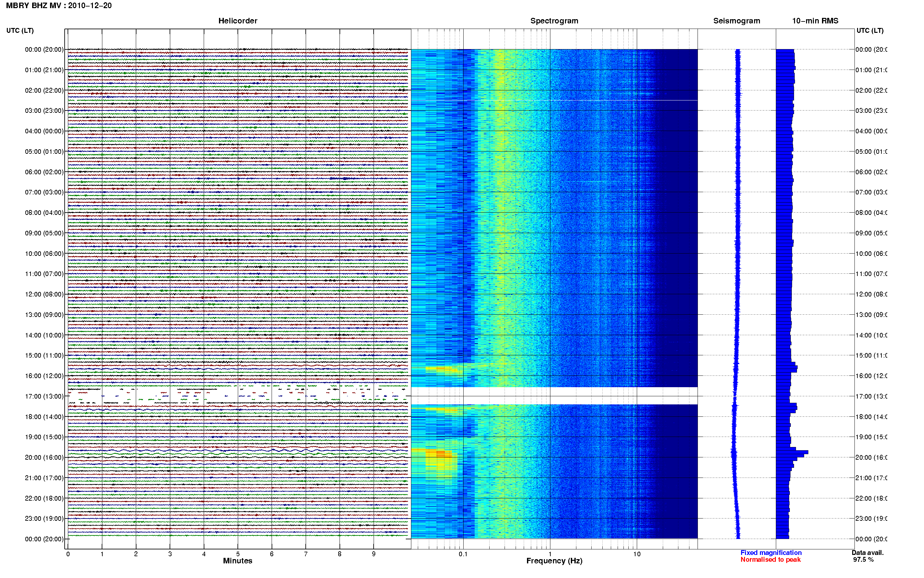Click the 10 frequency tick label
Viewport: 924px width, 578px height.
click(637, 554)
